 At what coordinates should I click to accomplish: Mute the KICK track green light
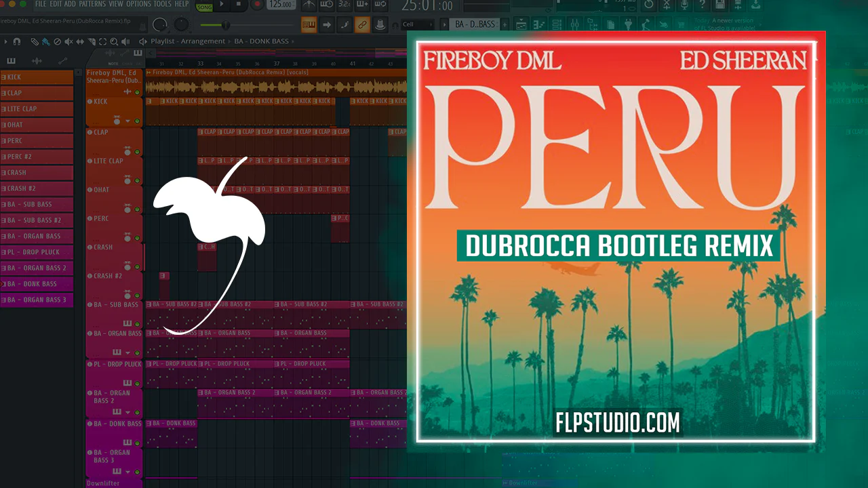[x=137, y=121]
